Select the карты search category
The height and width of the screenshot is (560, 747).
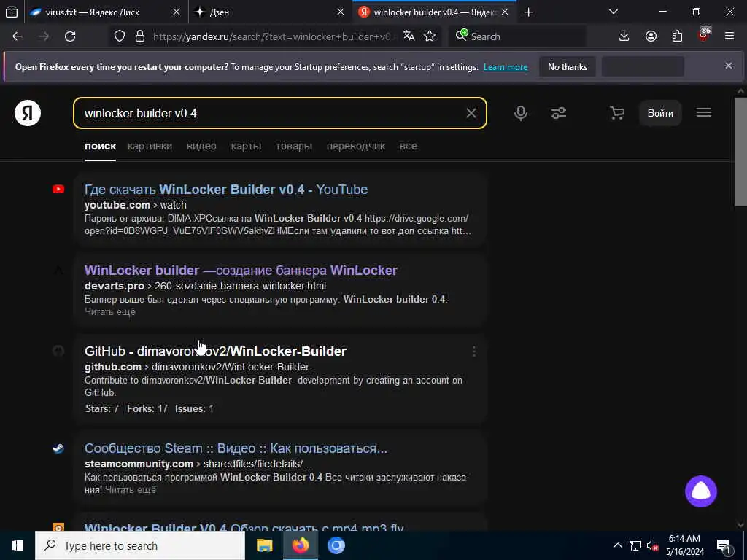246,146
